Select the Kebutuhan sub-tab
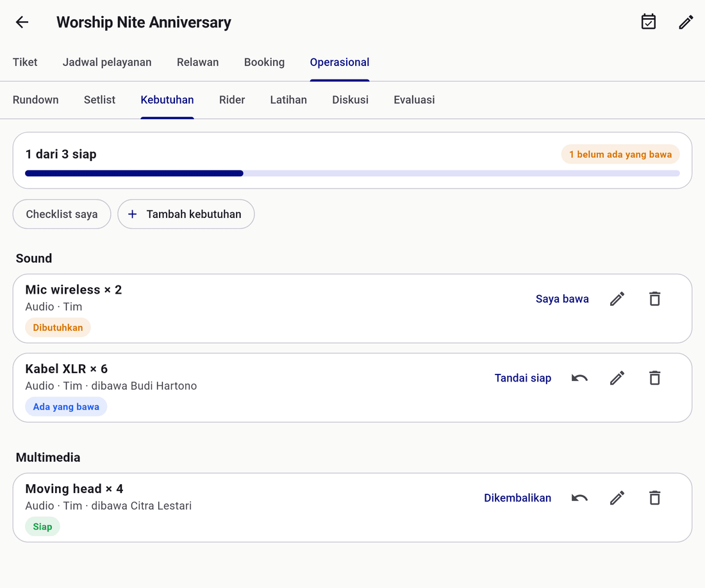This screenshot has width=705, height=588. (167, 100)
